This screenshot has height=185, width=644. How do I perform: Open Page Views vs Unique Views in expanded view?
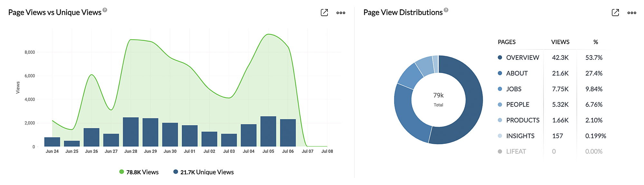(x=324, y=13)
